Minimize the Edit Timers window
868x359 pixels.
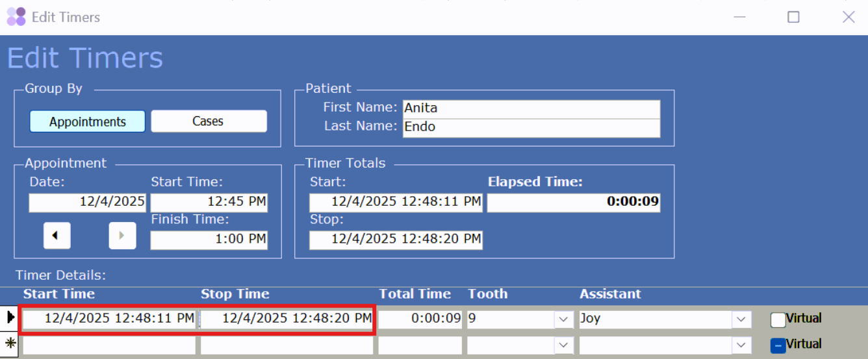click(x=738, y=17)
